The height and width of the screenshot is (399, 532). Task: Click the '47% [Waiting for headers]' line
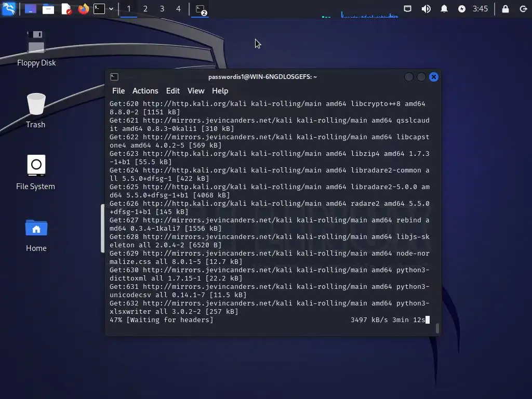[x=162, y=320]
